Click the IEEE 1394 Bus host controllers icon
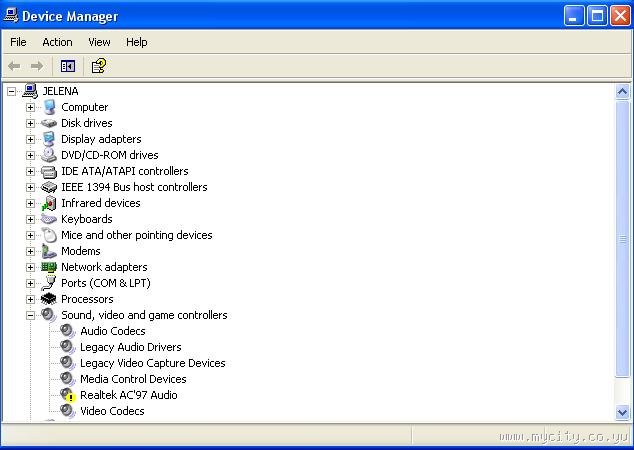The width and height of the screenshot is (634, 450). (49, 187)
